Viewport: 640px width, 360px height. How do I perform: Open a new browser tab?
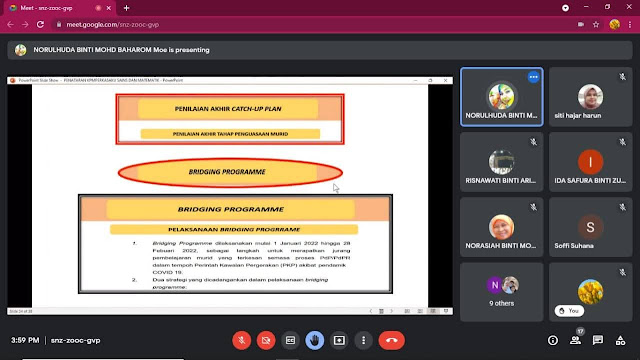point(127,8)
